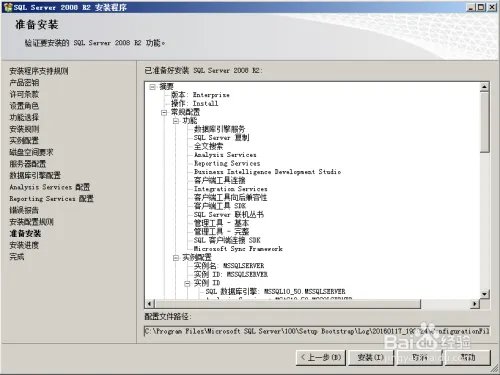Select 客户端工具向后兼容性 tree row
The image size is (500, 375).
point(231,198)
